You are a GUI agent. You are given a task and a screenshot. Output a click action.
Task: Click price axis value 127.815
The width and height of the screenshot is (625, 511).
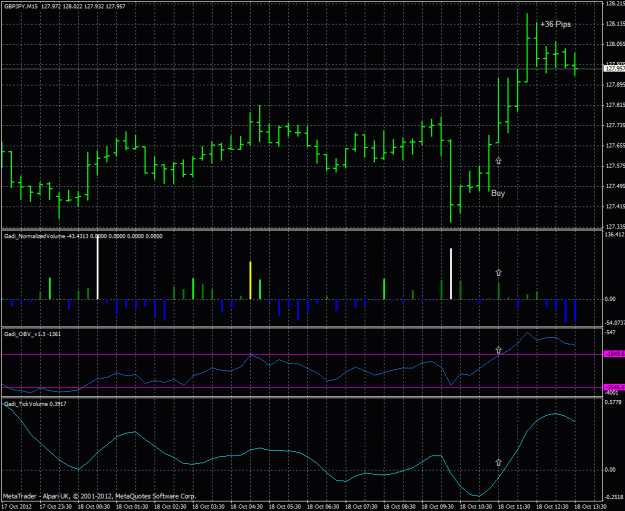[615, 105]
